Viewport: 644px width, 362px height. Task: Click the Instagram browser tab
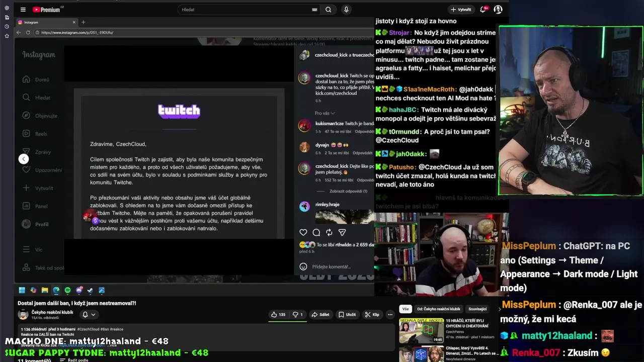click(x=46, y=22)
